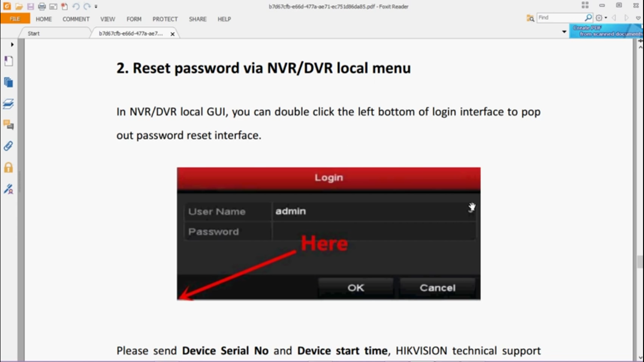Open the document tab list dropdown arrow
This screenshot has width=644, height=362.
tap(564, 32)
